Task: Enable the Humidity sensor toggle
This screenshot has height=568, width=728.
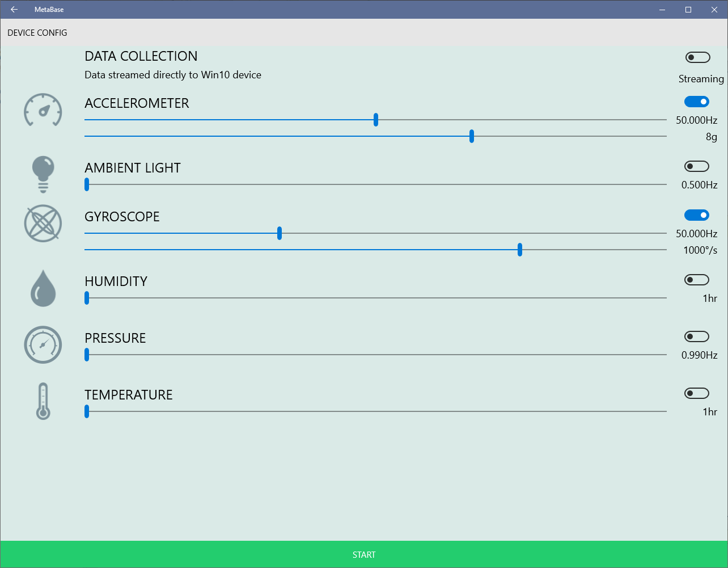Action: 697,280
